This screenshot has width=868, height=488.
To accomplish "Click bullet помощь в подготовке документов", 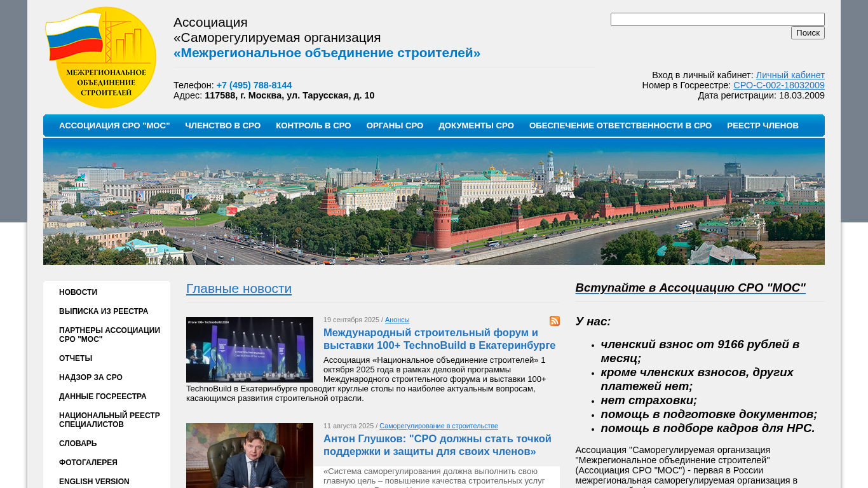I will point(709,414).
